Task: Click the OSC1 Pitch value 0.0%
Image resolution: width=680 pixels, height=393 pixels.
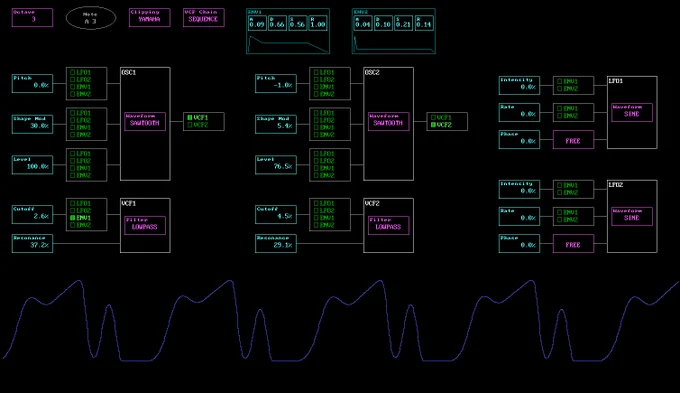Action: click(x=33, y=83)
